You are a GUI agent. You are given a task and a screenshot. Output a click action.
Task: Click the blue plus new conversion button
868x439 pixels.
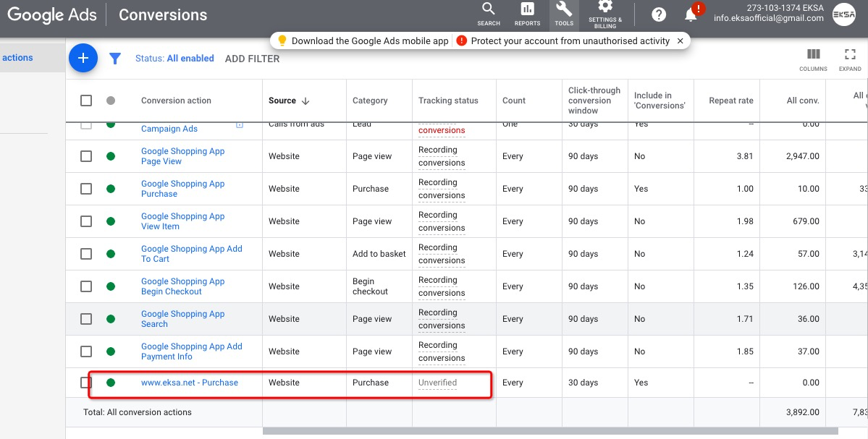click(83, 58)
